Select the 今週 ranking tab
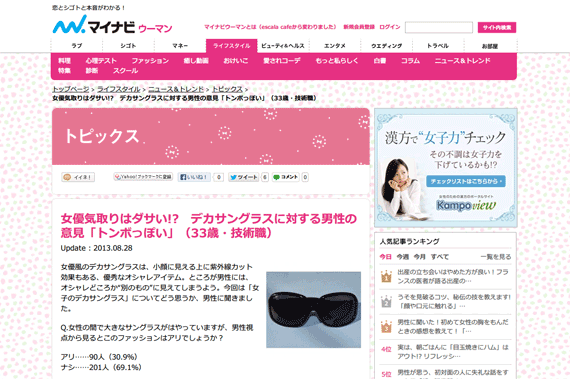570x379 pixels. (x=402, y=257)
